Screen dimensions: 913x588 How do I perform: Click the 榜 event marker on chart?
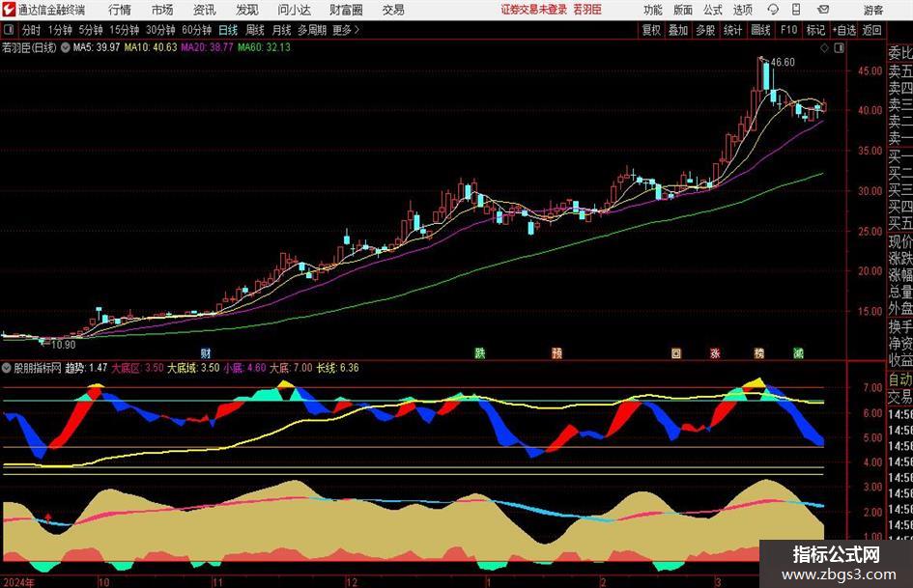[x=759, y=352]
